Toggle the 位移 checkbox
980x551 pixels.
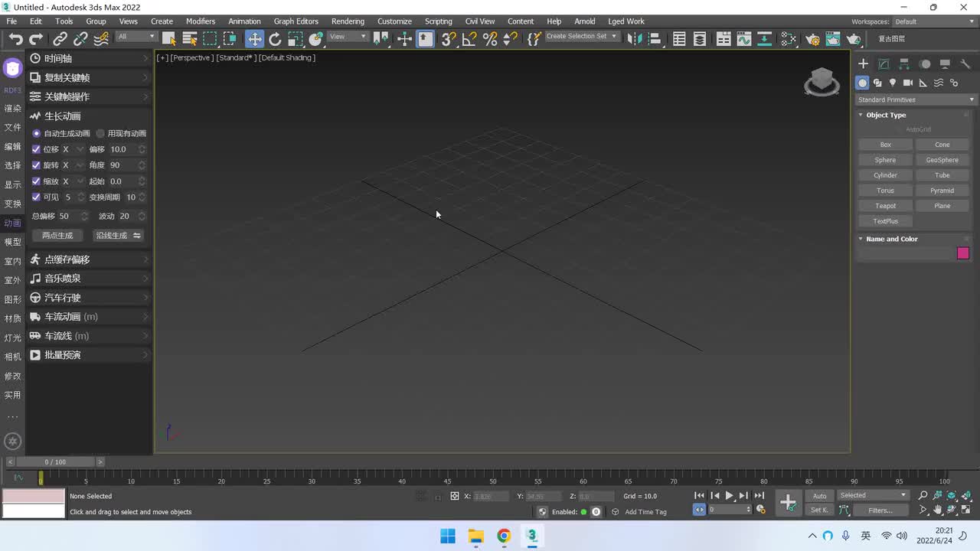point(36,149)
